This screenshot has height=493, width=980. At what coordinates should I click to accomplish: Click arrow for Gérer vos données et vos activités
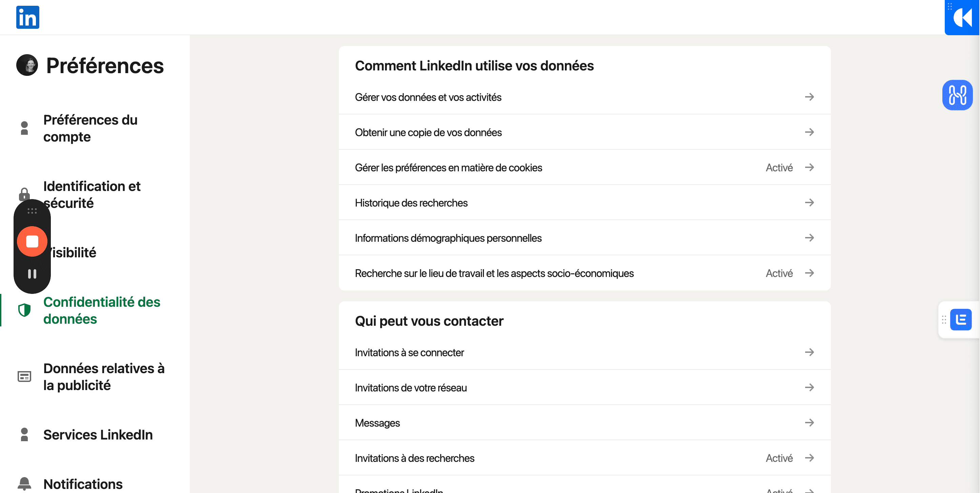pyautogui.click(x=809, y=97)
